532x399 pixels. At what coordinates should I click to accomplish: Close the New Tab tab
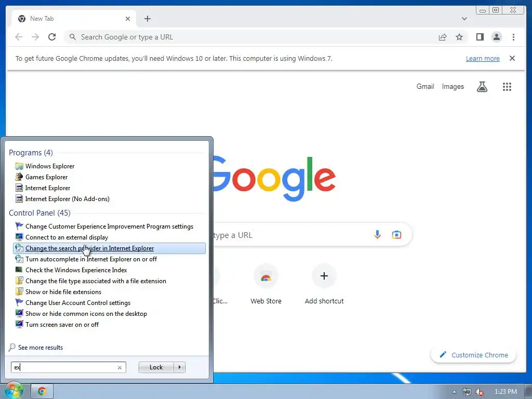(128, 19)
